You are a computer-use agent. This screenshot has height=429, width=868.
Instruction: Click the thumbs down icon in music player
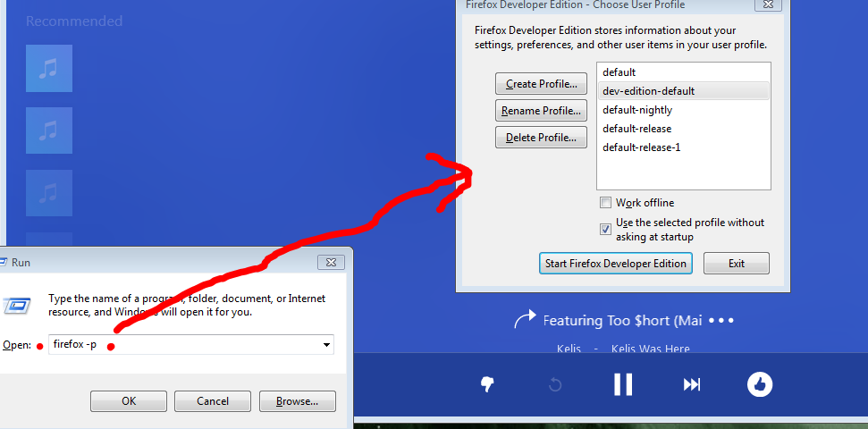[487, 384]
